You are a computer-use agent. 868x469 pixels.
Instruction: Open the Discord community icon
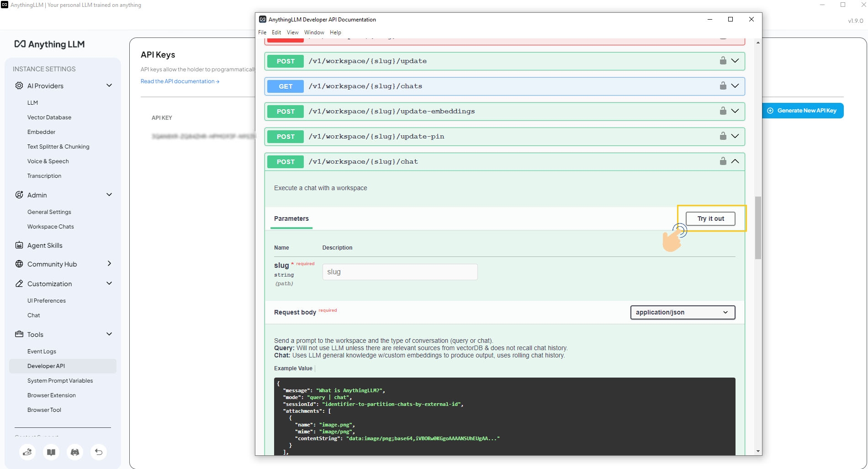click(x=75, y=452)
